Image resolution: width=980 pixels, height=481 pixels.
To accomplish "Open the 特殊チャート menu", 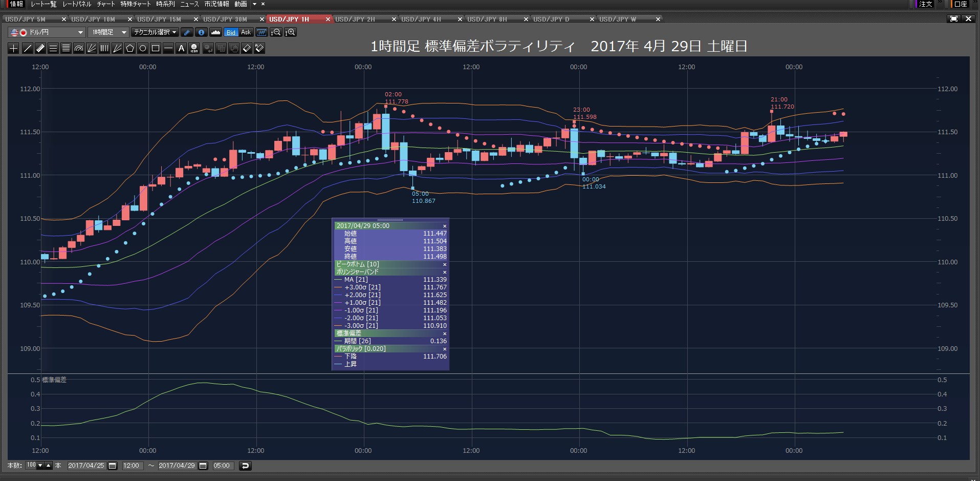I will coord(136,4).
